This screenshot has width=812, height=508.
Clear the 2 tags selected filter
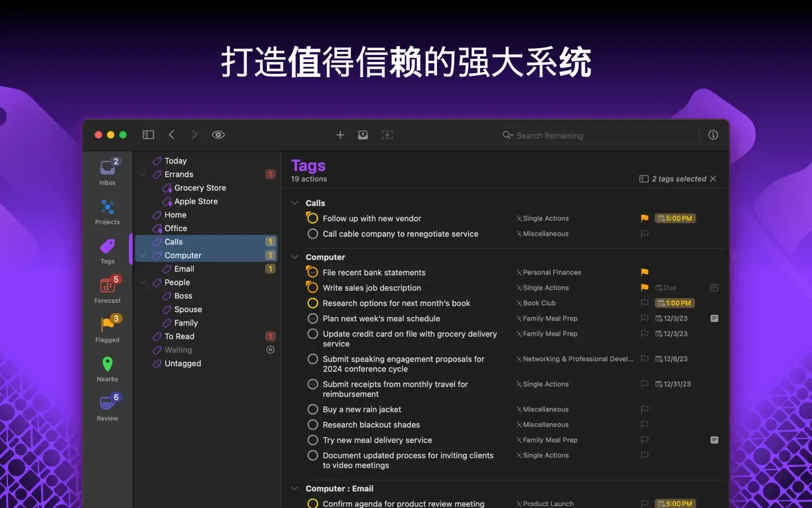pyautogui.click(x=713, y=179)
